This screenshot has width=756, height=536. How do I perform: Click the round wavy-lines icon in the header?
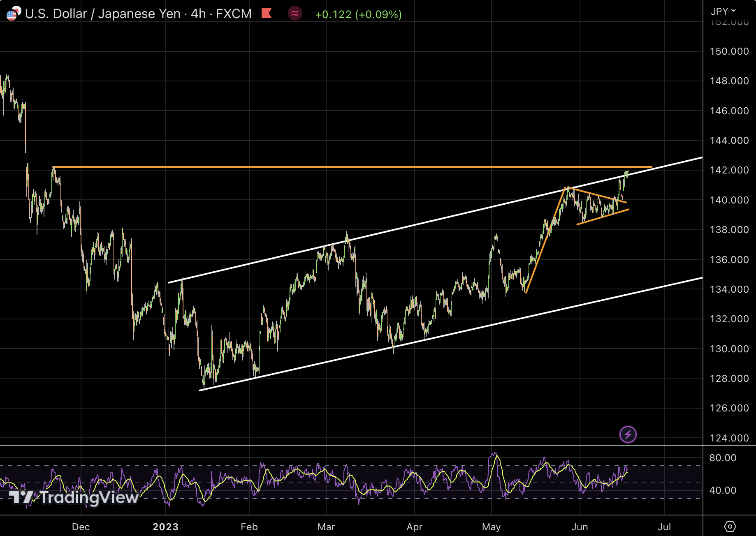coord(295,14)
